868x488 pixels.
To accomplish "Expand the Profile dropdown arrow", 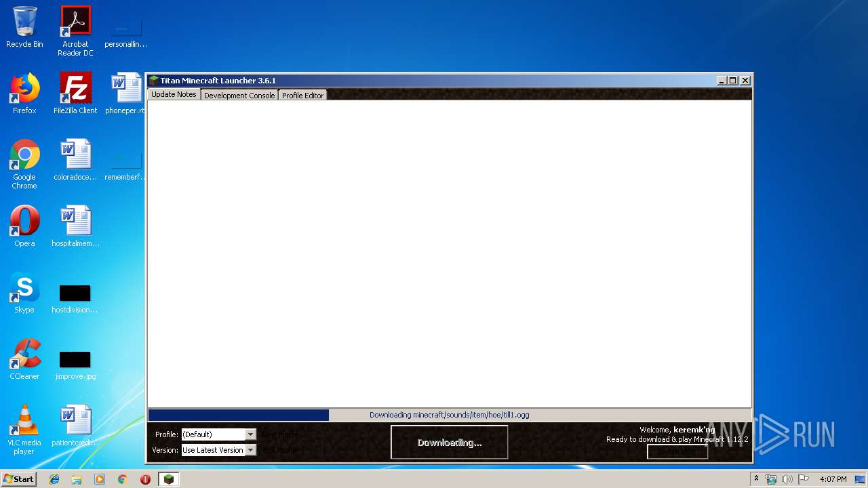I will [x=251, y=434].
